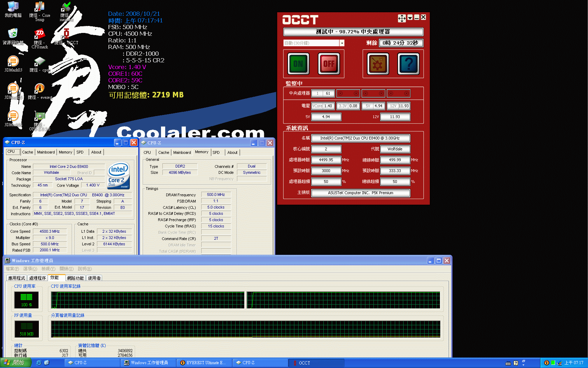Open Task Manager 說明(H) menu
The width and height of the screenshot is (588, 368).
point(85,269)
